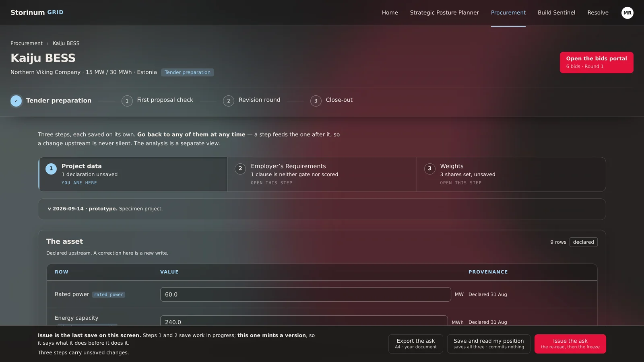Image resolution: width=644 pixels, height=362 pixels.
Task: Click the Issue the ask button
Action: [570, 344]
